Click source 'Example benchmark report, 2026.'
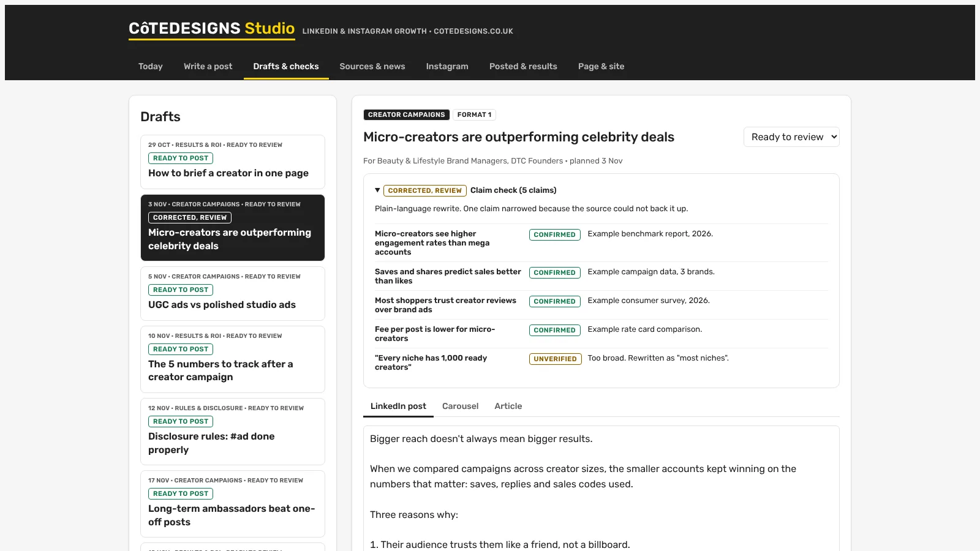 point(650,234)
